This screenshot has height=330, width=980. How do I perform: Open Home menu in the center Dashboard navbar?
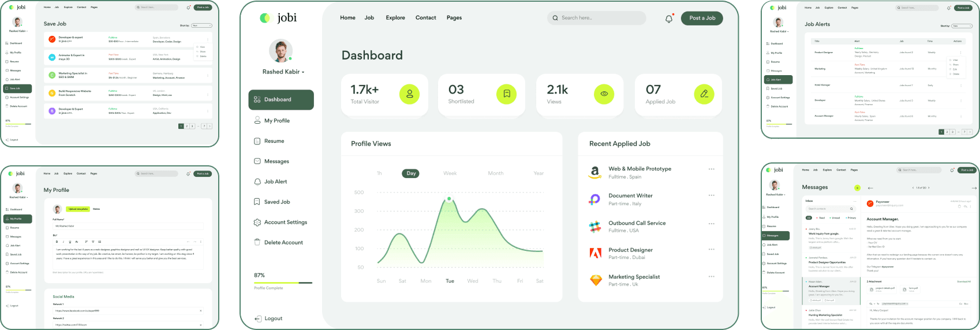coord(348,18)
